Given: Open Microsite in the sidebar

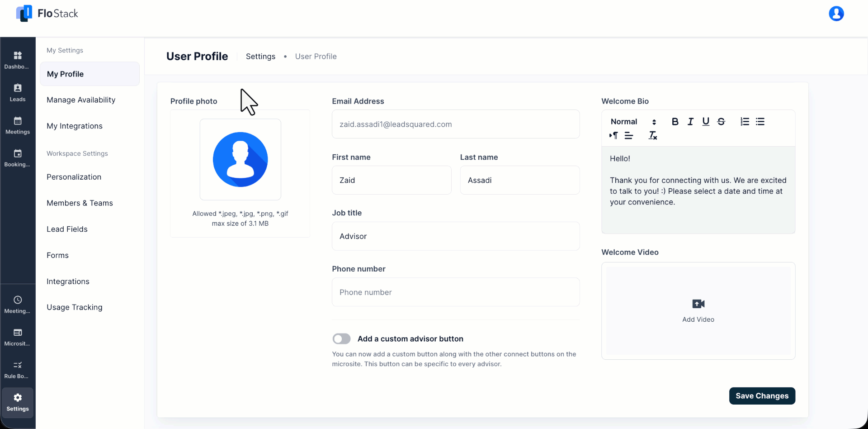Looking at the screenshot, I should click(18, 337).
